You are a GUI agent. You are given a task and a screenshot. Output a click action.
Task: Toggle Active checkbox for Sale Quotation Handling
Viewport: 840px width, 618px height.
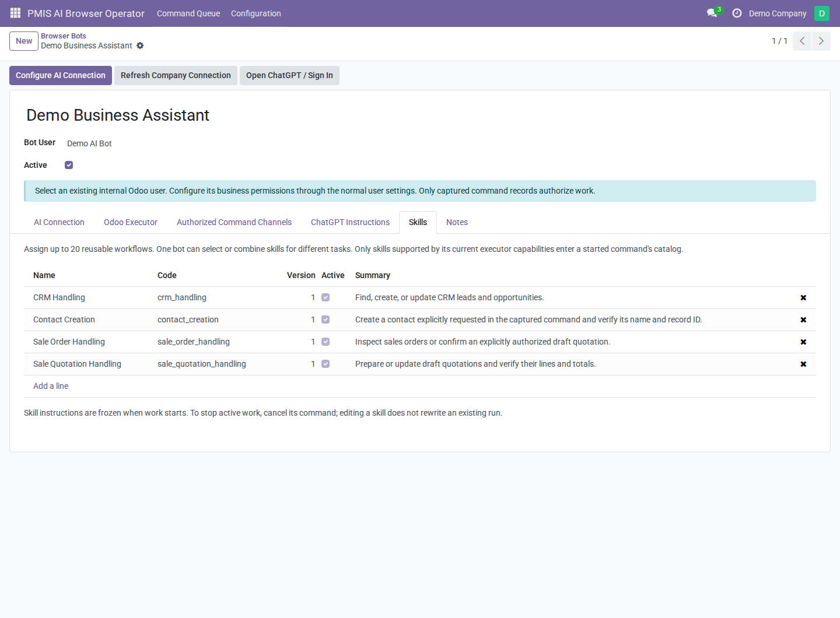pyautogui.click(x=325, y=364)
